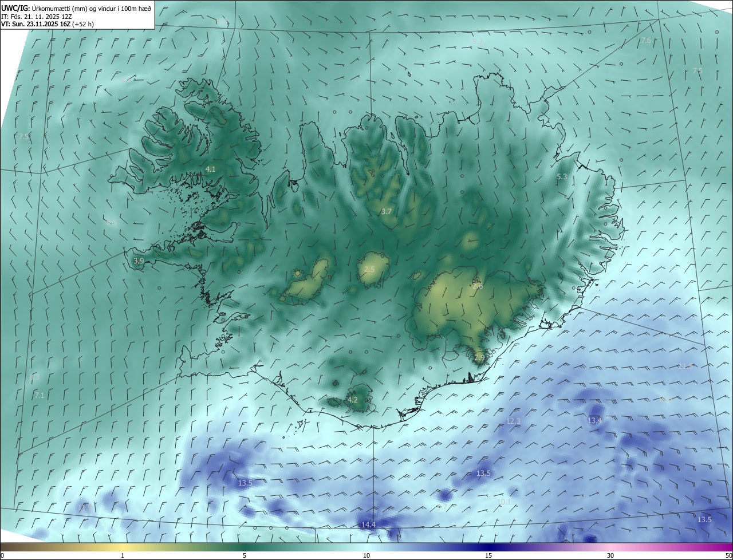The width and height of the screenshot is (733, 560).
Task: Click the 5.3 value in the east
Action: tap(562, 177)
